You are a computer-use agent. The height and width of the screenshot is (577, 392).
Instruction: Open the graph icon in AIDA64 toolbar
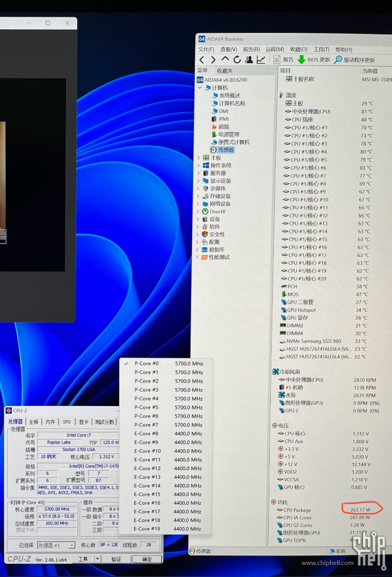tap(261, 60)
